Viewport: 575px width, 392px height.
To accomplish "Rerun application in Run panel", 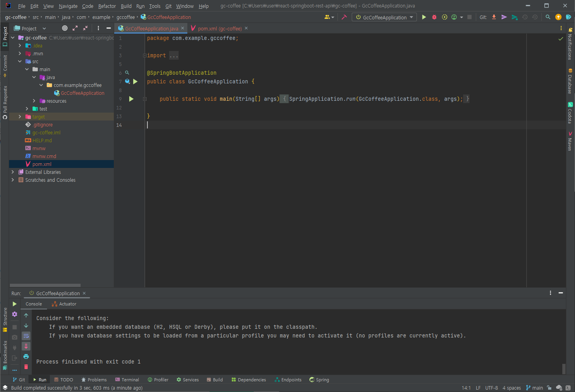I will (15, 304).
